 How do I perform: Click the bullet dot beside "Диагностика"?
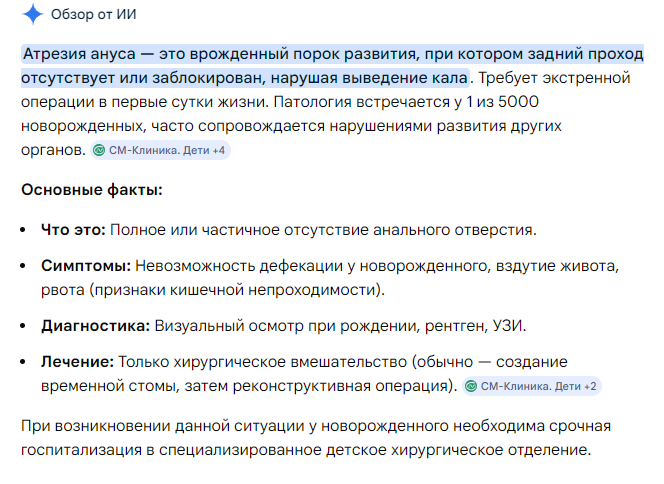(x=26, y=326)
